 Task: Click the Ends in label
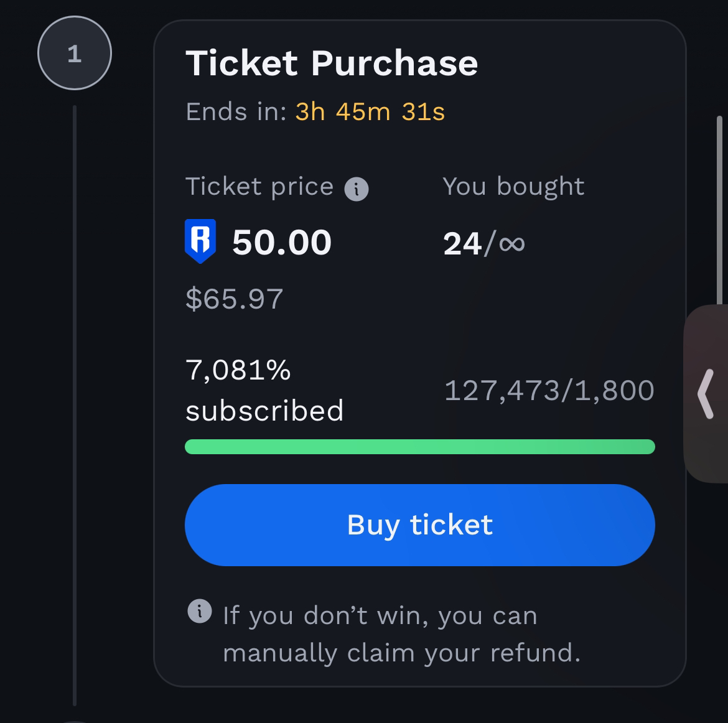click(x=235, y=112)
